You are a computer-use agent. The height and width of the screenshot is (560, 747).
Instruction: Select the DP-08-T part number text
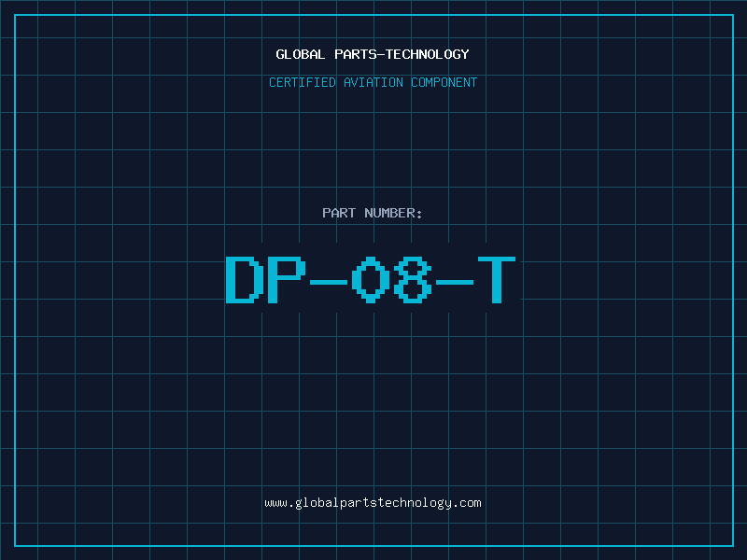pyautogui.click(x=371, y=280)
